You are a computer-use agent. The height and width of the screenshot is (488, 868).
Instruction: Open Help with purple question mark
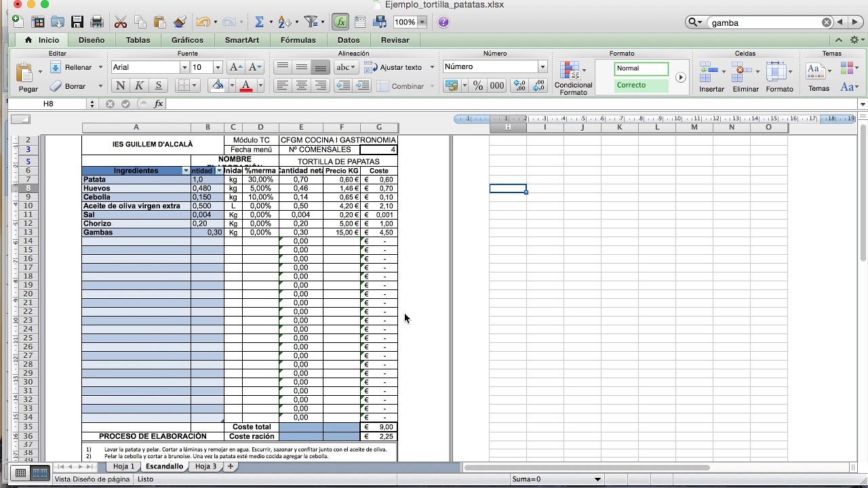pyautogui.click(x=443, y=22)
